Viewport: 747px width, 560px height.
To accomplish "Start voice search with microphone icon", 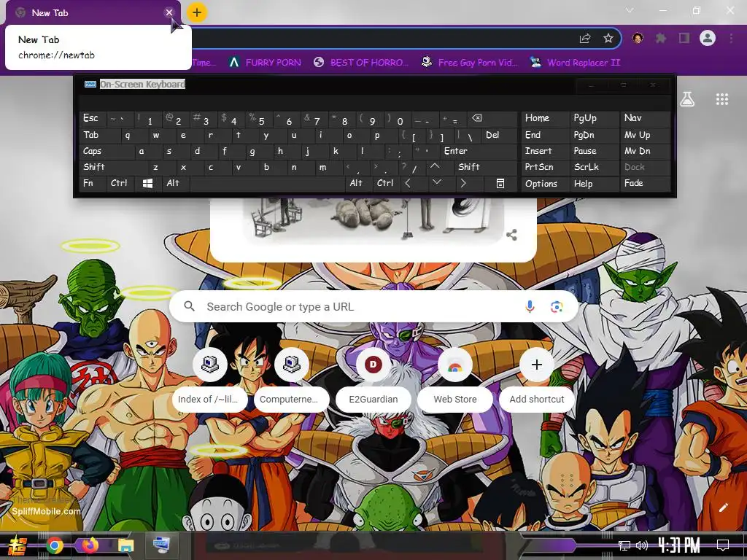I will 530,307.
